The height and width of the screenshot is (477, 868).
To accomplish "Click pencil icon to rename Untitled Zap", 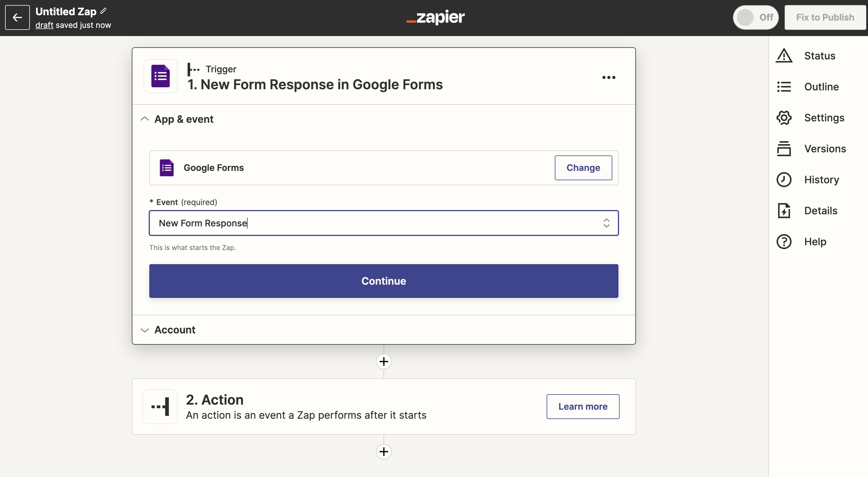I will (103, 11).
